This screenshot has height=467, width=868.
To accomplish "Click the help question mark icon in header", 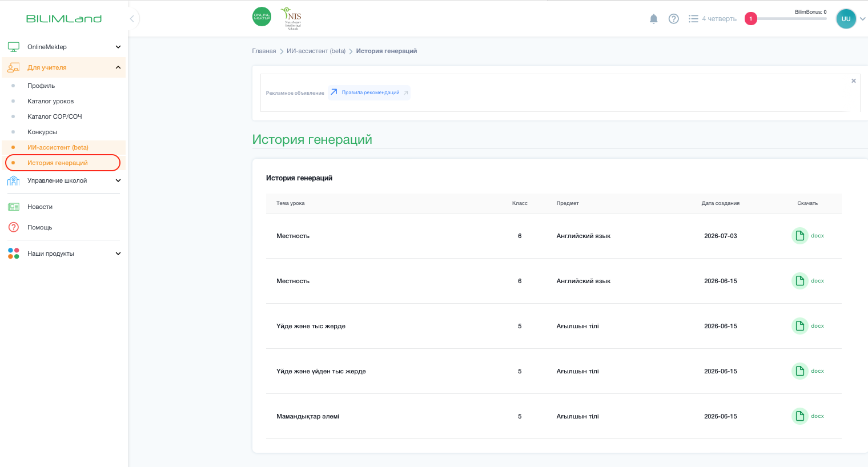I will click(674, 19).
